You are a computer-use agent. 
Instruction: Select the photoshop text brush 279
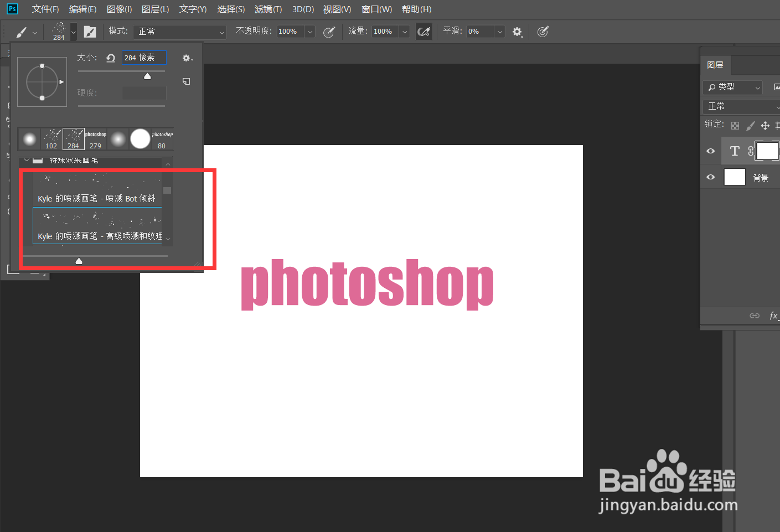(96, 139)
